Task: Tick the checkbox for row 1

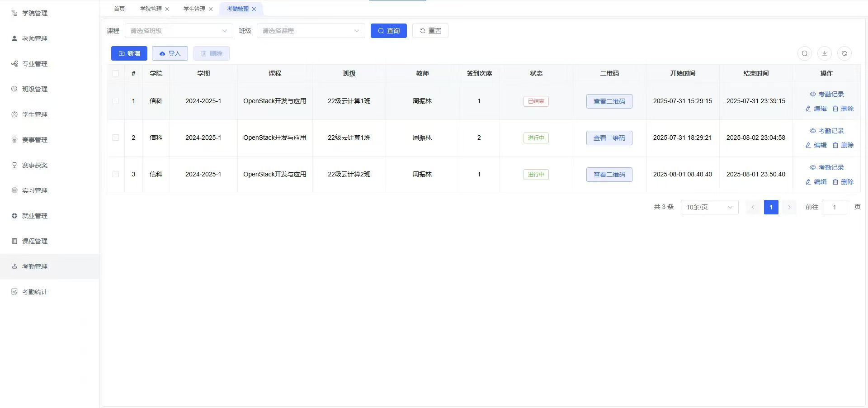Action: coord(116,101)
